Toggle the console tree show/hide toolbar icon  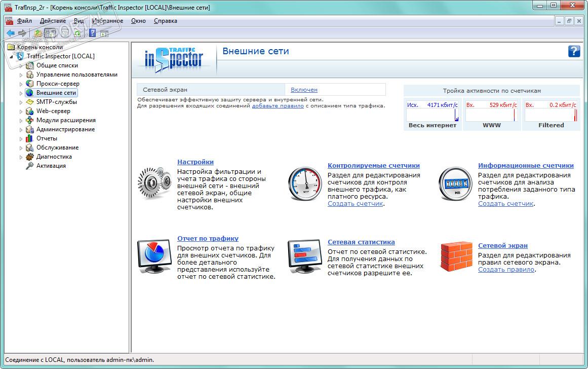pos(50,33)
